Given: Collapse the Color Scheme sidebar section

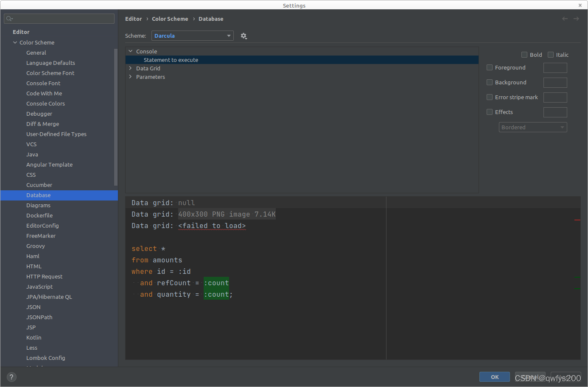Looking at the screenshot, I should 15,42.
